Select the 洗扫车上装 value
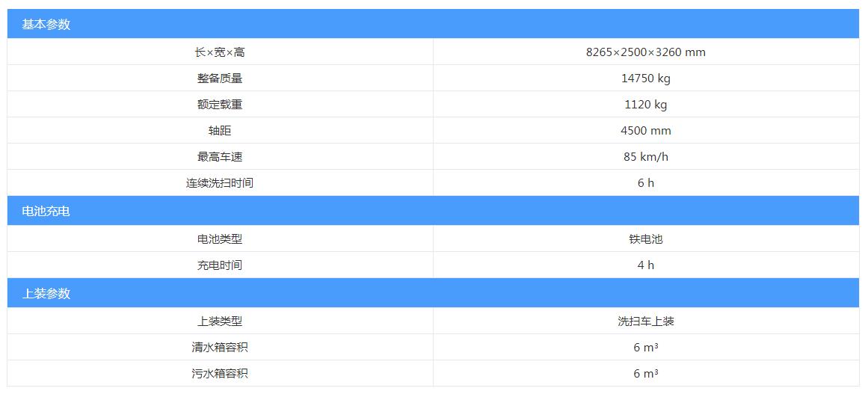Viewport: 868px width, 394px height. pyautogui.click(x=646, y=321)
